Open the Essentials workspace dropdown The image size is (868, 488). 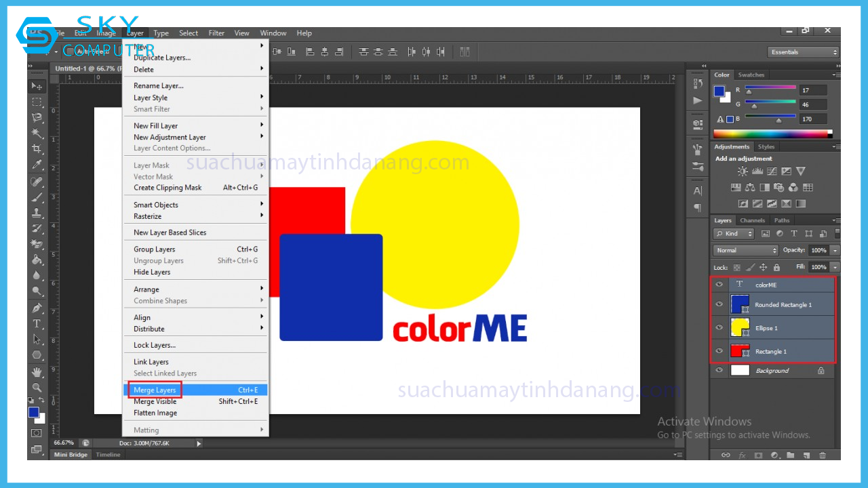click(x=804, y=52)
